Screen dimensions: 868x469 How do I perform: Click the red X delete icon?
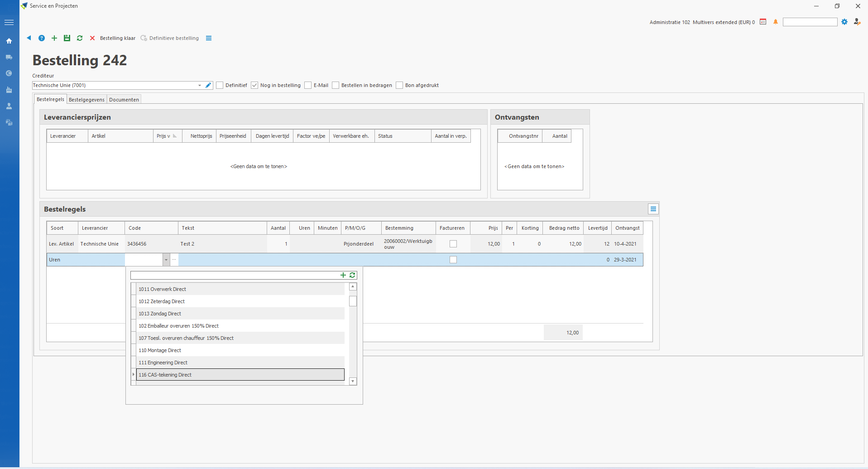(92, 38)
